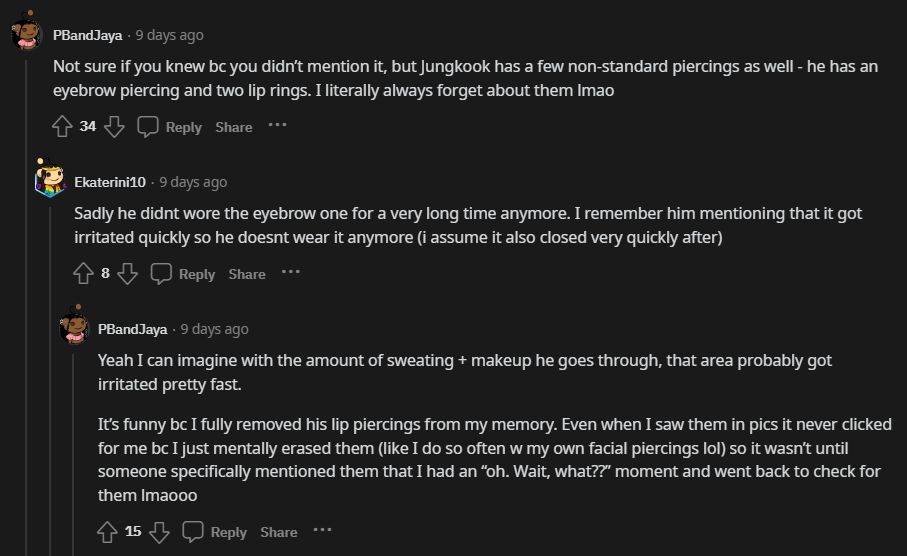The width and height of the screenshot is (907, 556).
Task: Reply to PBandJaya's top comment
Action: coord(183,127)
